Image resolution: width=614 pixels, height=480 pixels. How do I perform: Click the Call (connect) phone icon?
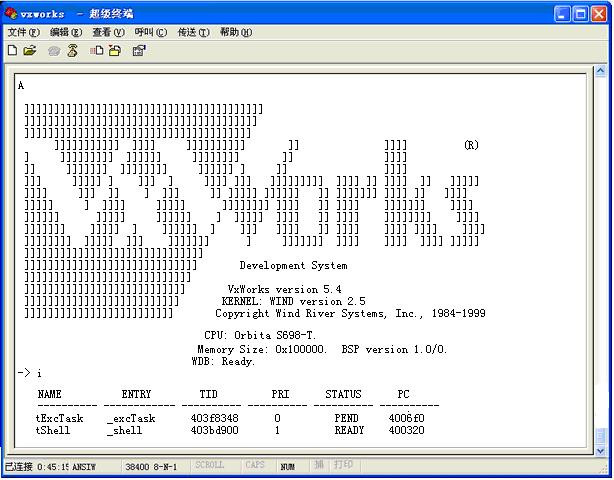tap(54, 50)
